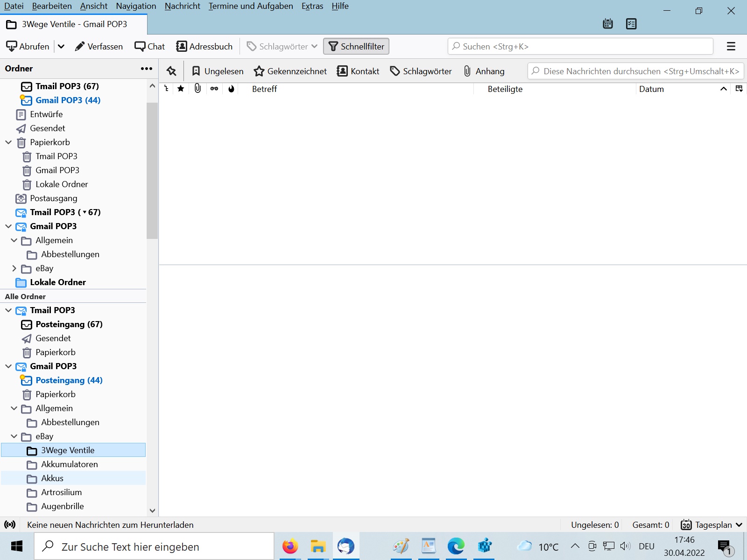Open the Extras menu
747x560 pixels.
(x=312, y=6)
